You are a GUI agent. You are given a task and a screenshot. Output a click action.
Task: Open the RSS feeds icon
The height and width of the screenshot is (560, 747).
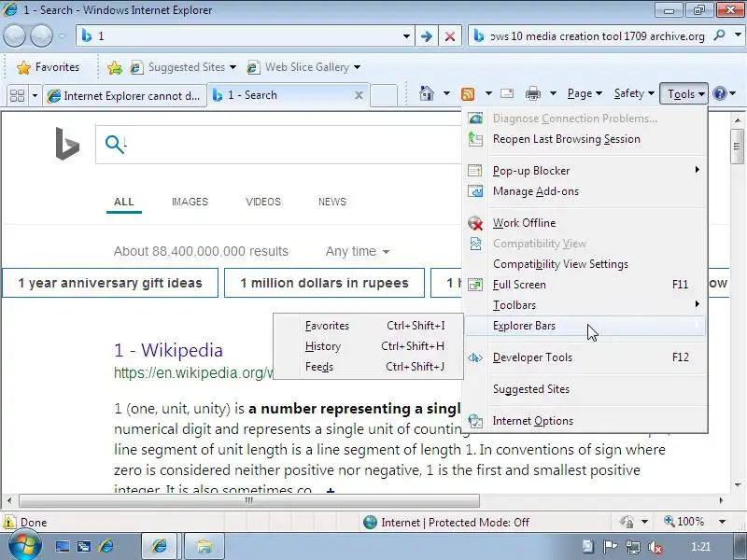[468, 94]
